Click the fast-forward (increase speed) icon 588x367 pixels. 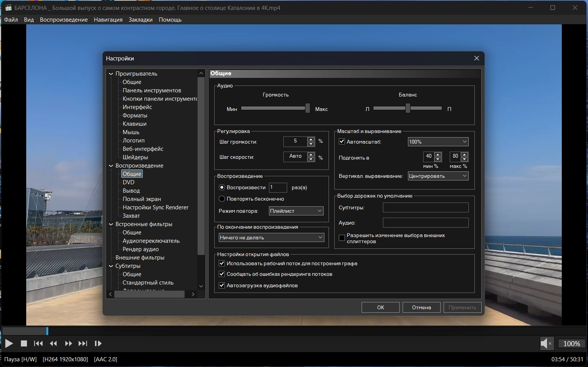click(x=68, y=343)
